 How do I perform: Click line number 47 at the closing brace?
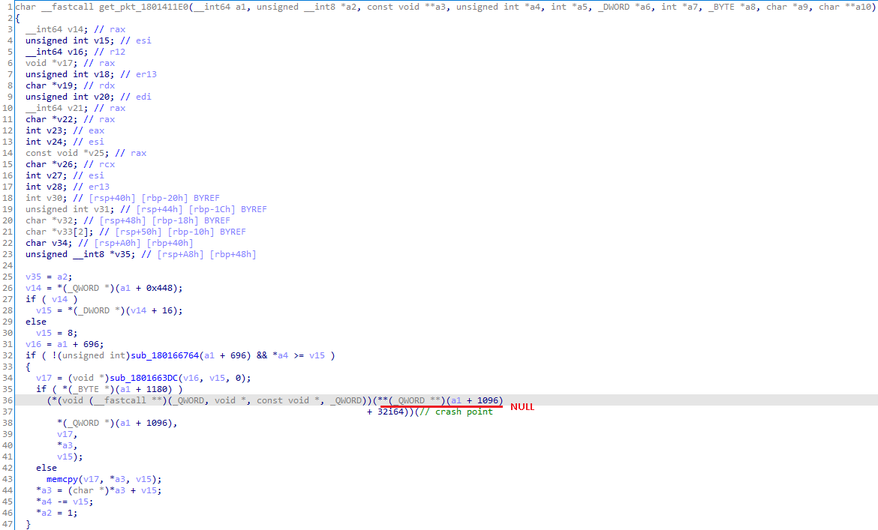[7, 524]
